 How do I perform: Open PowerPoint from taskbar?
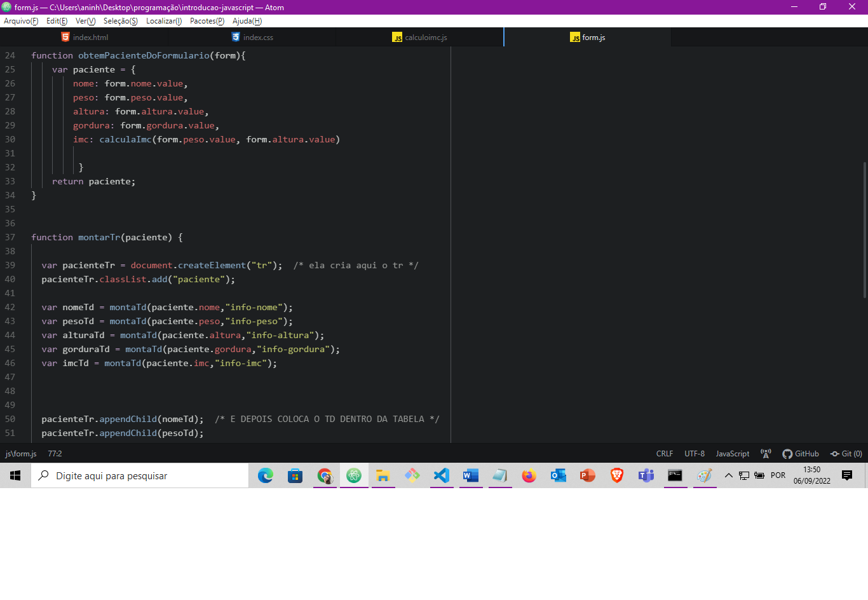point(588,475)
